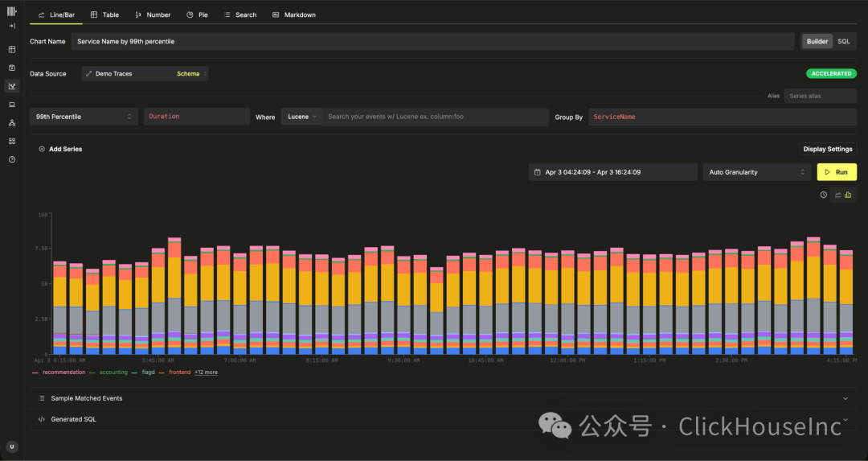Expand the Sample Matched Events section
Viewport: 868px width, 461px height.
click(x=443, y=398)
